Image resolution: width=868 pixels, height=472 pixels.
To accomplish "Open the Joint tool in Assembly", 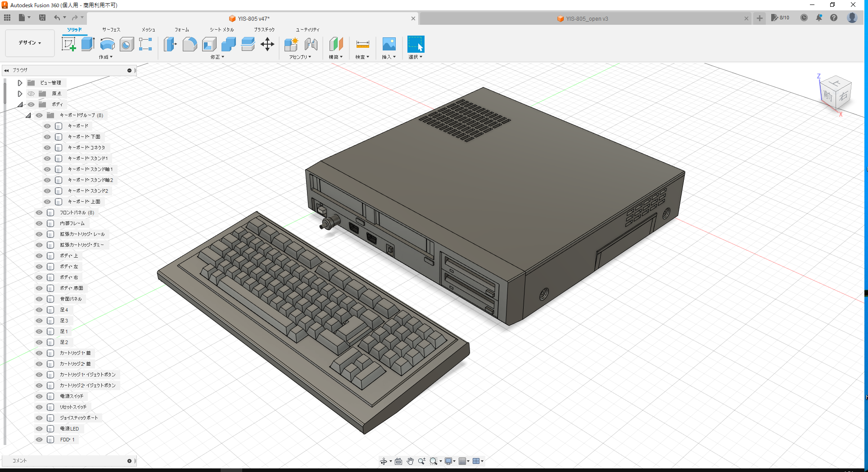I will coord(311,44).
